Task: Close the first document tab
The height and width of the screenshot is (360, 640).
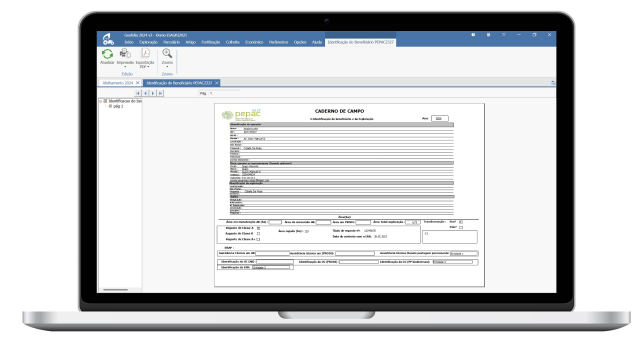Action: (138, 83)
